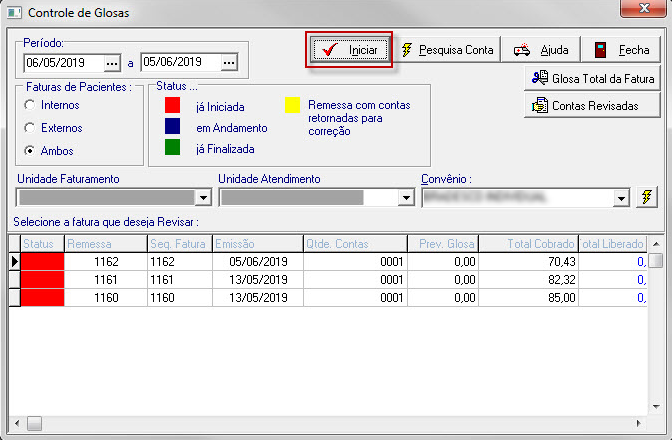This screenshot has height=440, width=672.
Task: Click blue em Andamento legend swatch
Action: [172, 126]
